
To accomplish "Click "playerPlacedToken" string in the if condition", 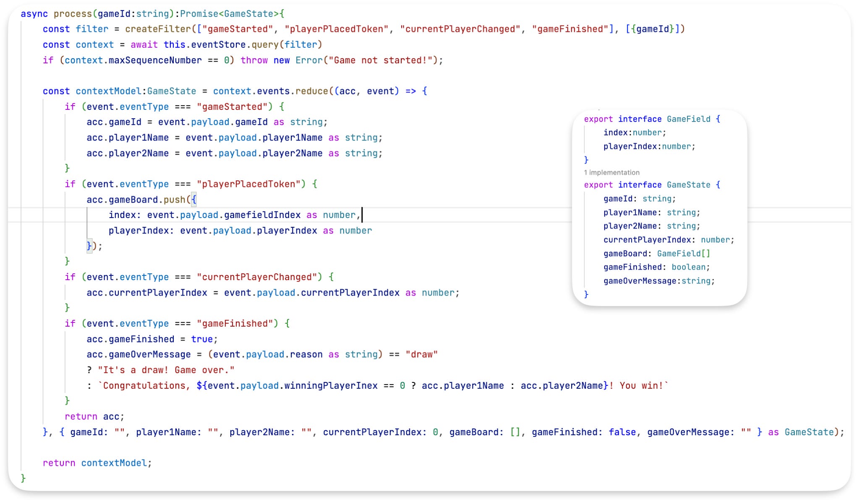I will 248,184.
